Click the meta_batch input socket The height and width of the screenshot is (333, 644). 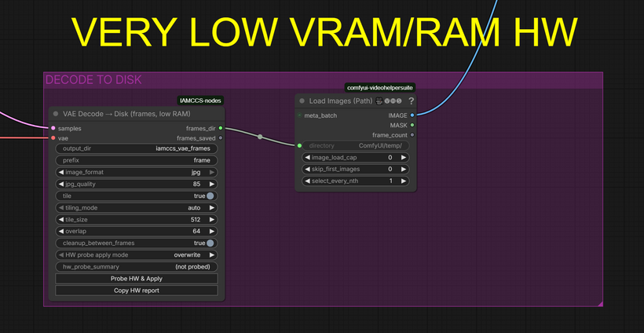(x=300, y=115)
